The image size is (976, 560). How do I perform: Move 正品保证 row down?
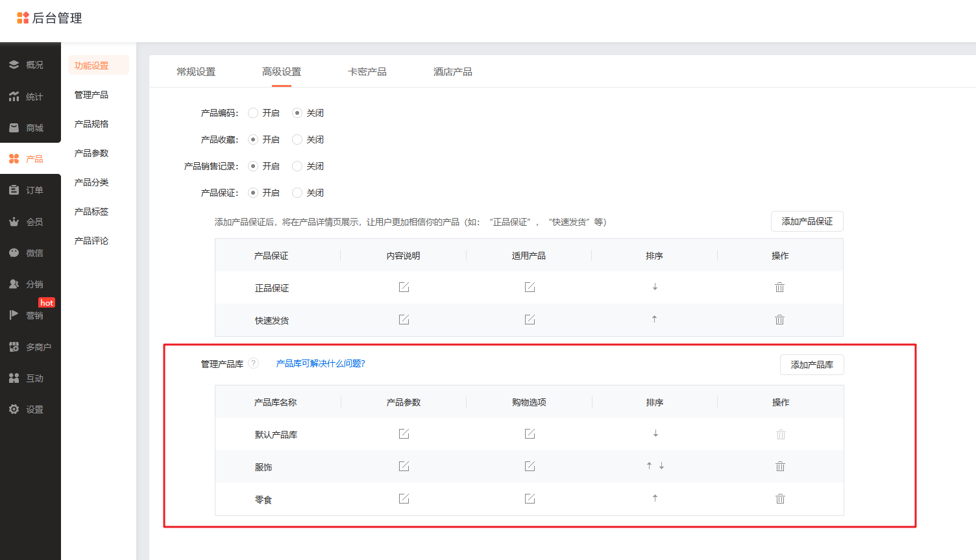point(655,287)
